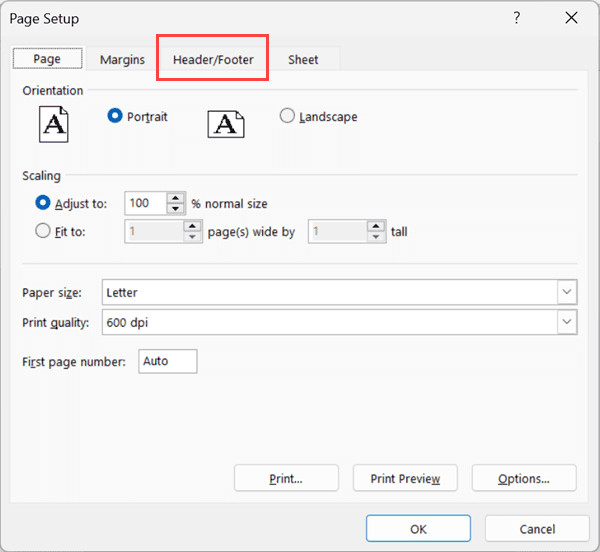Decrease the Adjust to percentage

point(176,208)
